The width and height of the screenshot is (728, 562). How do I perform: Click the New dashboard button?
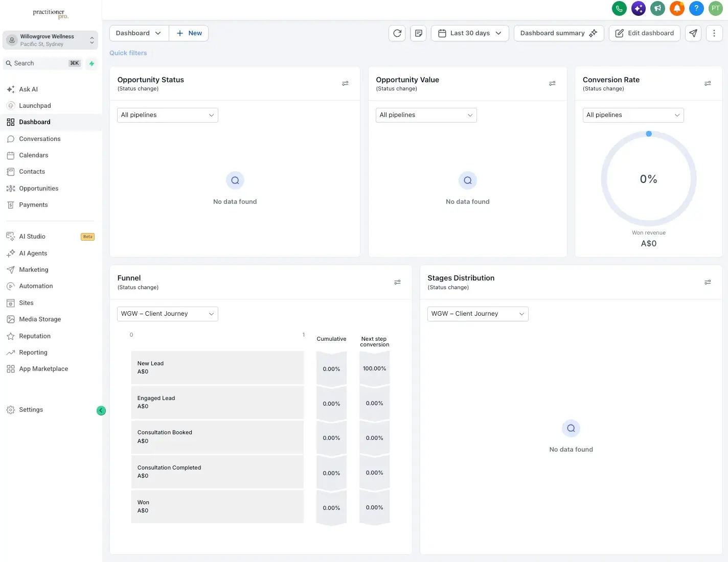[x=189, y=33]
